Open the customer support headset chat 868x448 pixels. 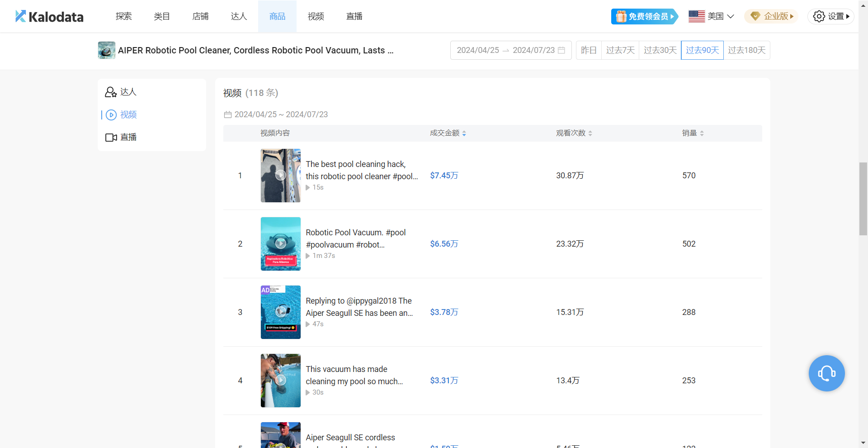[826, 373]
